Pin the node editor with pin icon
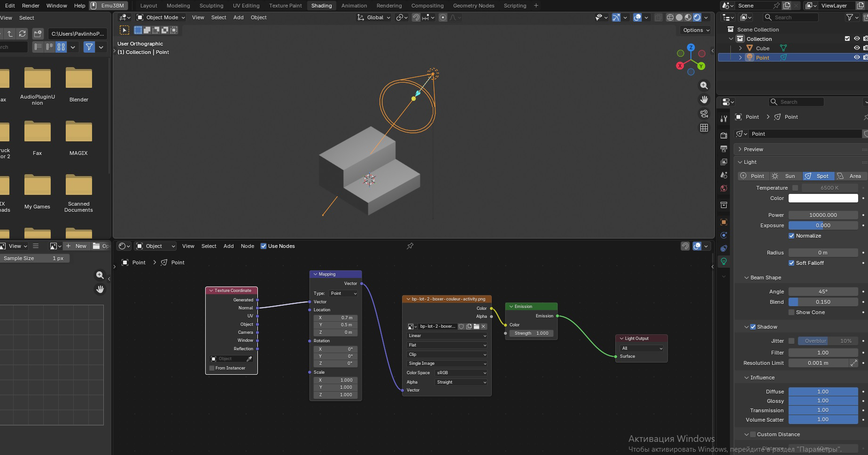This screenshot has width=868, height=455. pos(410,246)
